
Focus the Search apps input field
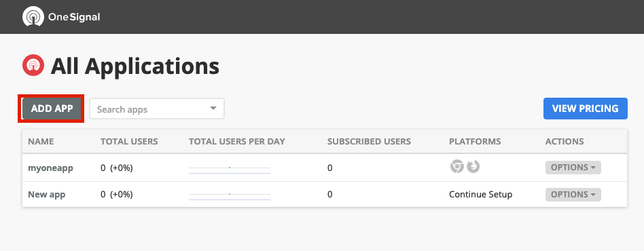(157, 109)
